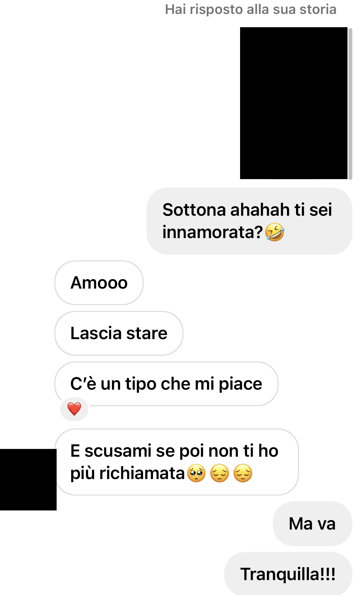Tap the "C'è un tipo che mi piace" message
Viewport: 364px width, 595px height.
point(166,384)
